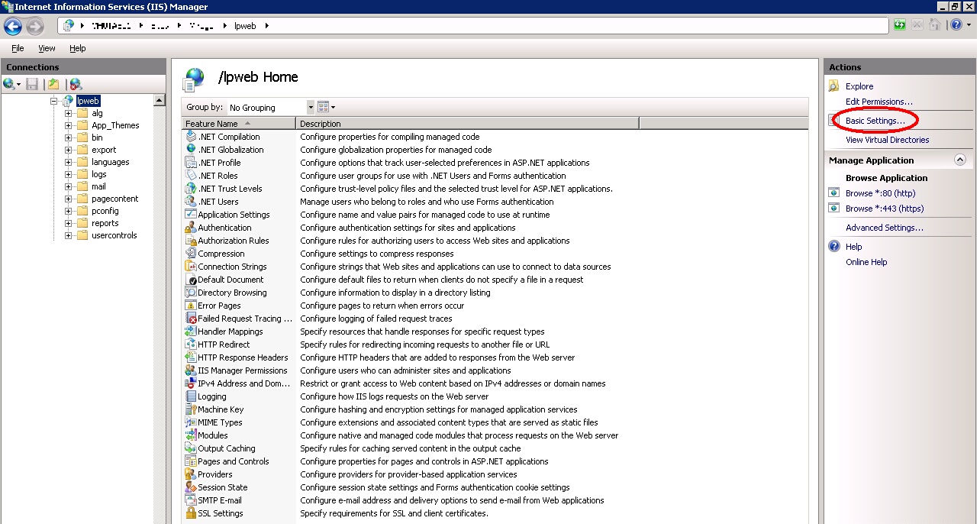Click the Machine Key feature icon

tap(191, 409)
